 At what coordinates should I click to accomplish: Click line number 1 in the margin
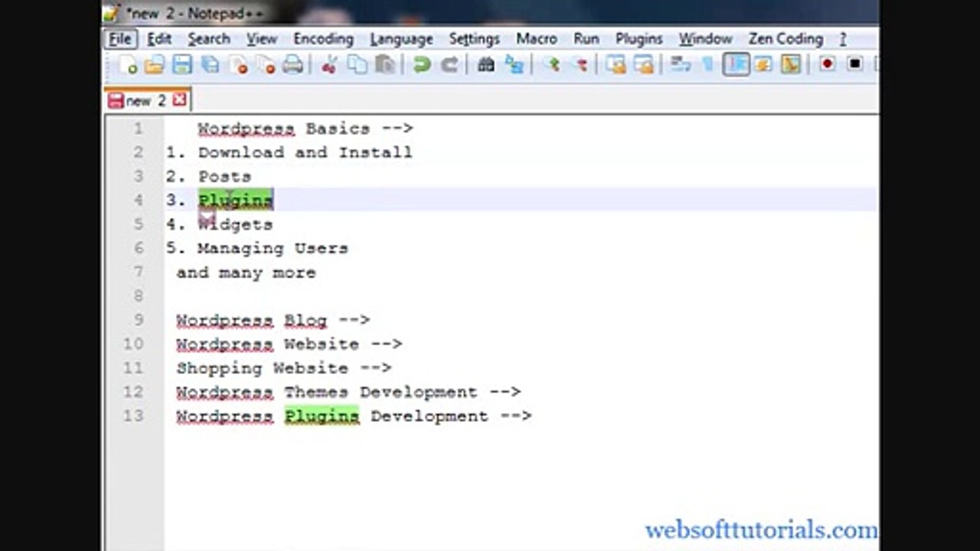(x=139, y=129)
